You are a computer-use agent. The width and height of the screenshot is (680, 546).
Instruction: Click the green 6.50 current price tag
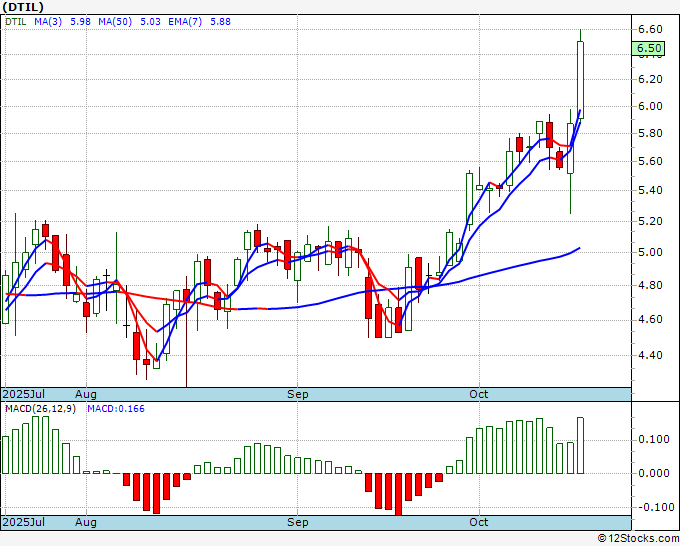tap(648, 48)
